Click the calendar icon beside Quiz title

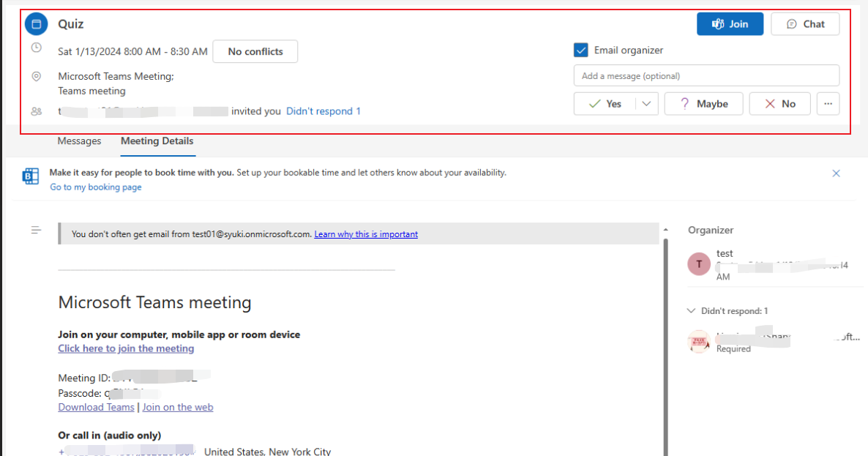[x=37, y=24]
